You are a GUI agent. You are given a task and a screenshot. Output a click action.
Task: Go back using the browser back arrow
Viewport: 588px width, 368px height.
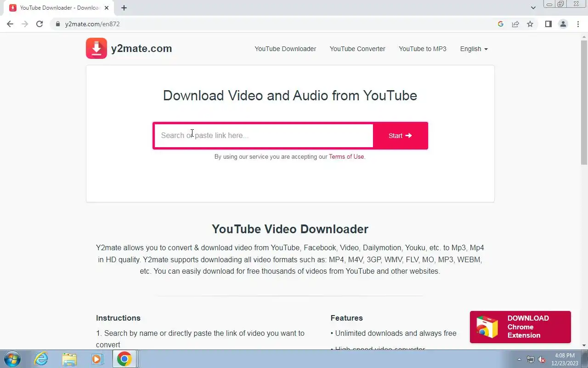point(10,24)
